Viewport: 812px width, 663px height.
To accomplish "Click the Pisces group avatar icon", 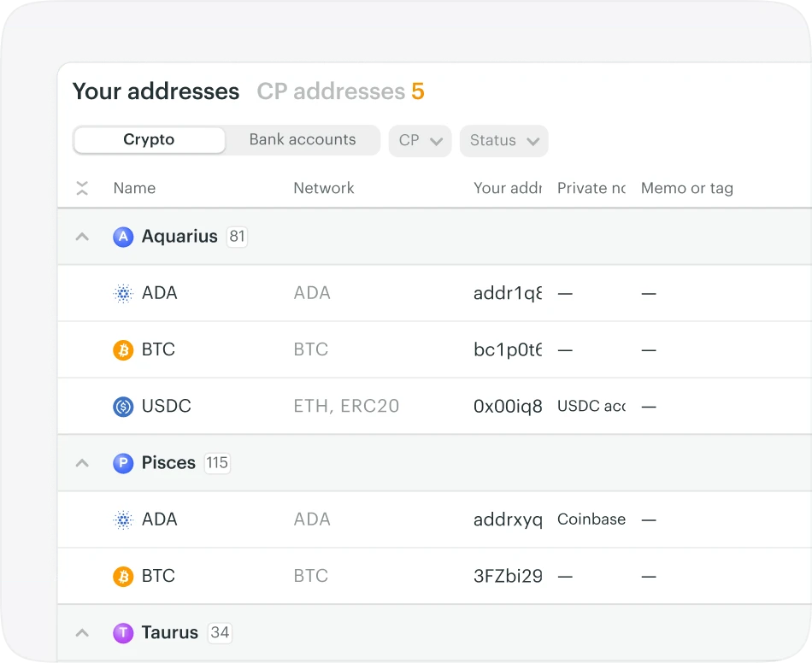I will click(123, 463).
